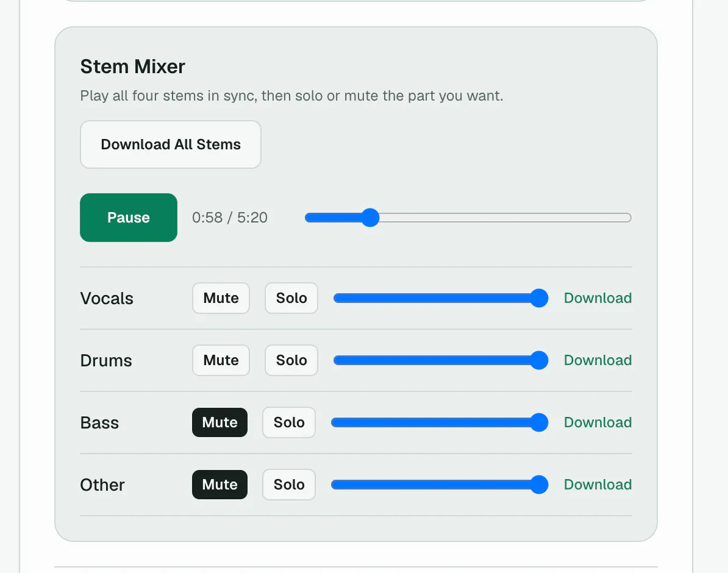Click the Stem Mixer heading
728x573 pixels.
(x=133, y=66)
